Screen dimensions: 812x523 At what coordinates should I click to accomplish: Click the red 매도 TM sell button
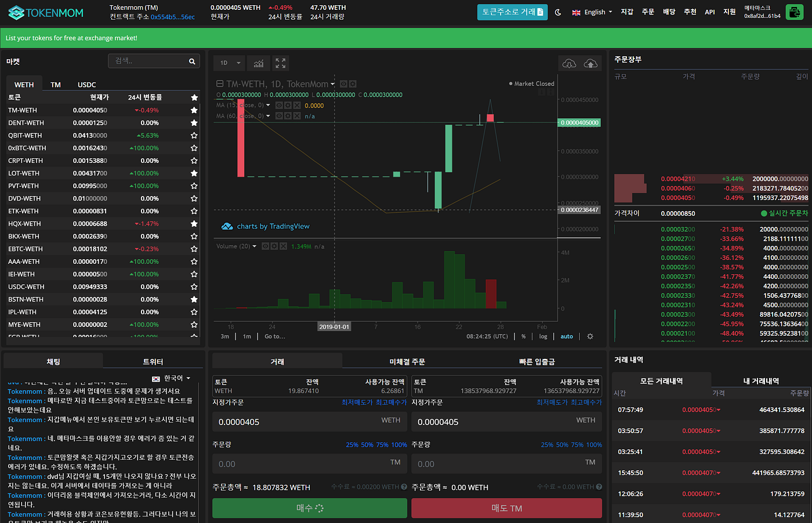pyautogui.click(x=507, y=508)
